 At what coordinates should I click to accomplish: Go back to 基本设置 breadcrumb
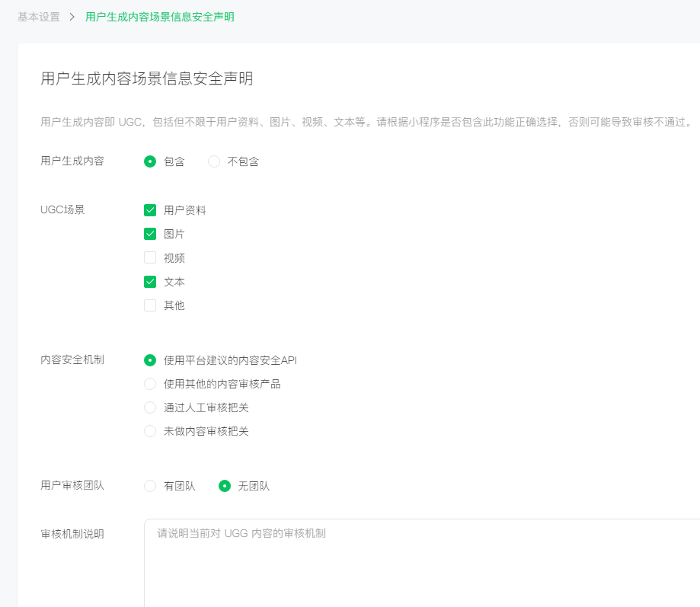pos(39,17)
